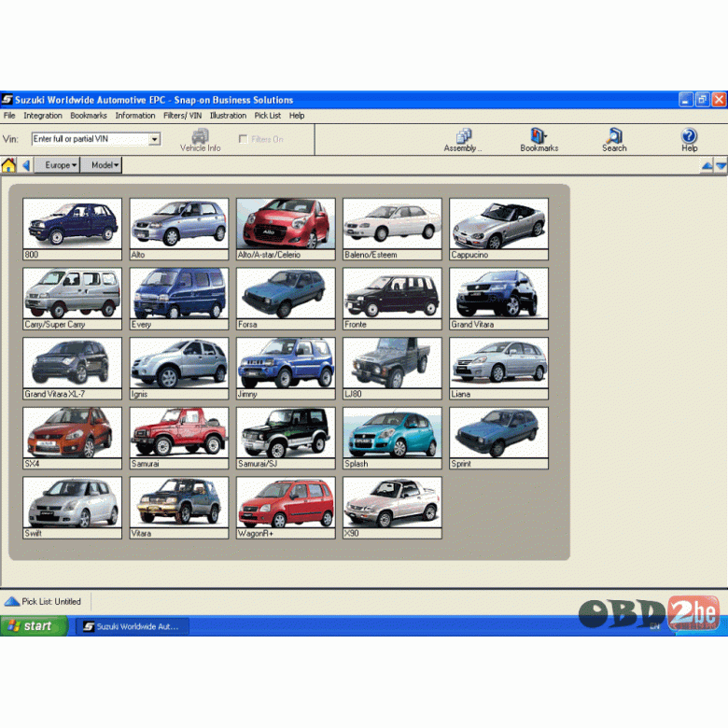Image resolution: width=728 pixels, height=728 pixels.
Task: Select the Cappucino thumbnail
Action: tap(498, 229)
